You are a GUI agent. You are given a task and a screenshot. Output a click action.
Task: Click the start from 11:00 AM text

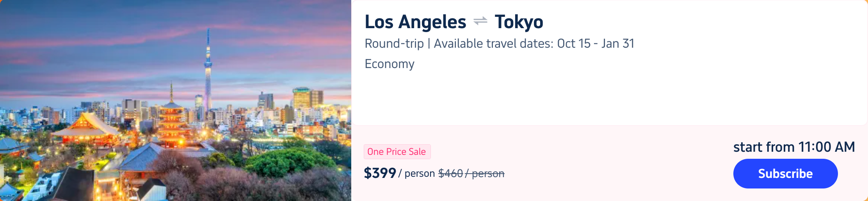[794, 147]
